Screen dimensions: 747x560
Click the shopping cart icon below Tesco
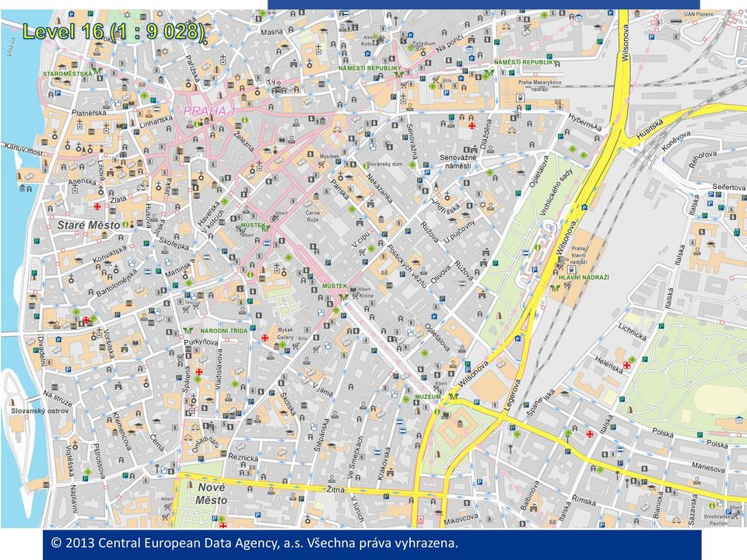pyautogui.click(x=185, y=310)
